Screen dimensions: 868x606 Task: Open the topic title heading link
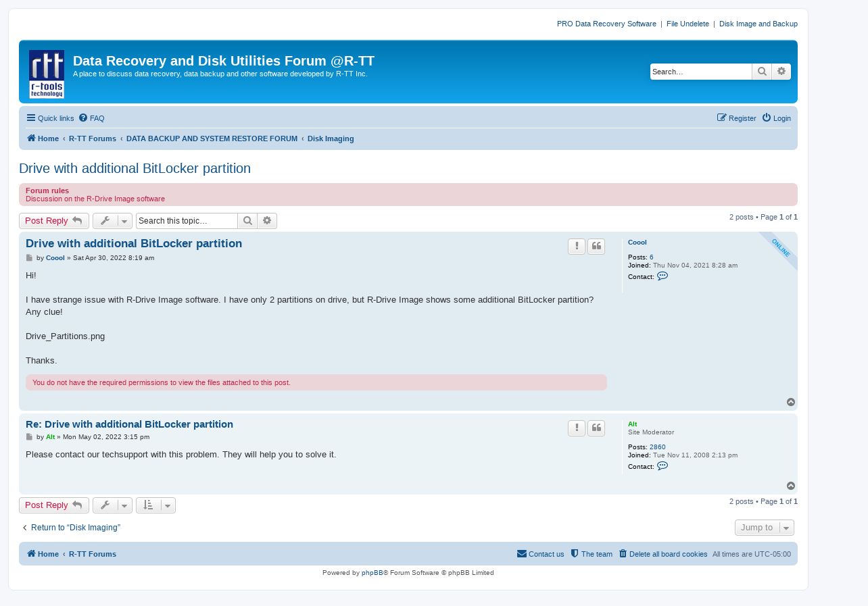tap(135, 168)
